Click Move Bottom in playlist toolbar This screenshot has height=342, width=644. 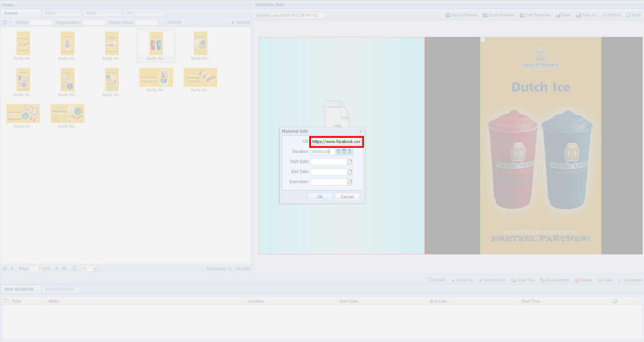pyautogui.click(x=554, y=280)
